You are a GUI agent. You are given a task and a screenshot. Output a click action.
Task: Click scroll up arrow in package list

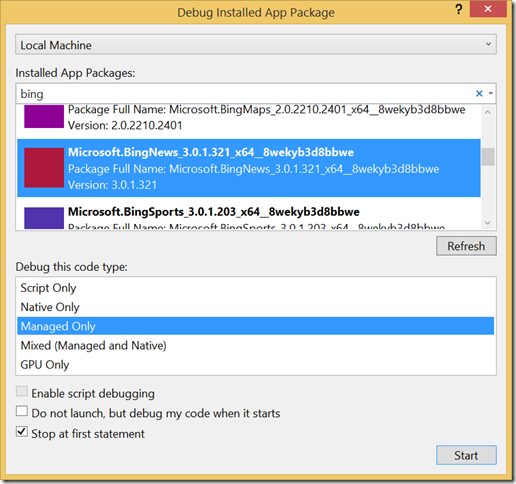[488, 112]
